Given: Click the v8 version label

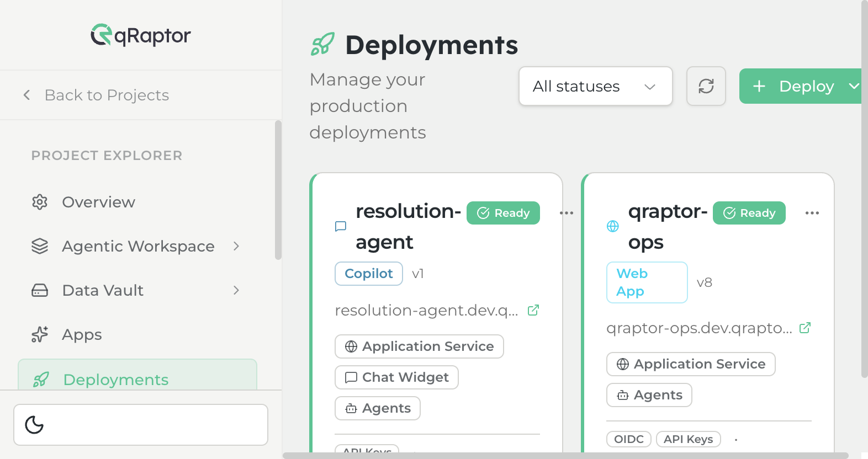Looking at the screenshot, I should coord(705,282).
